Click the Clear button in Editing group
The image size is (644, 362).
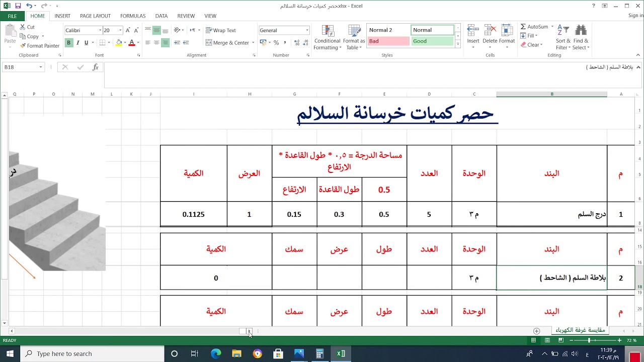pos(531,45)
